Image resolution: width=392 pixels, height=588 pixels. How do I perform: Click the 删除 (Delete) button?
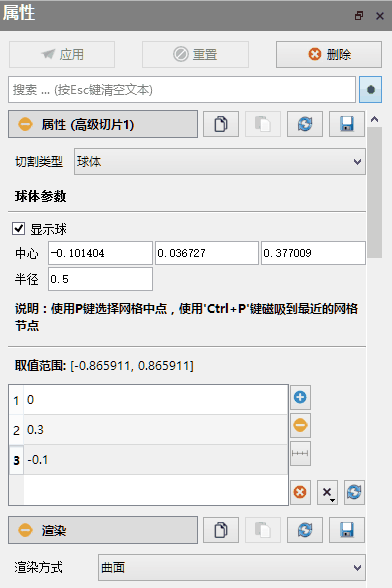(x=329, y=55)
